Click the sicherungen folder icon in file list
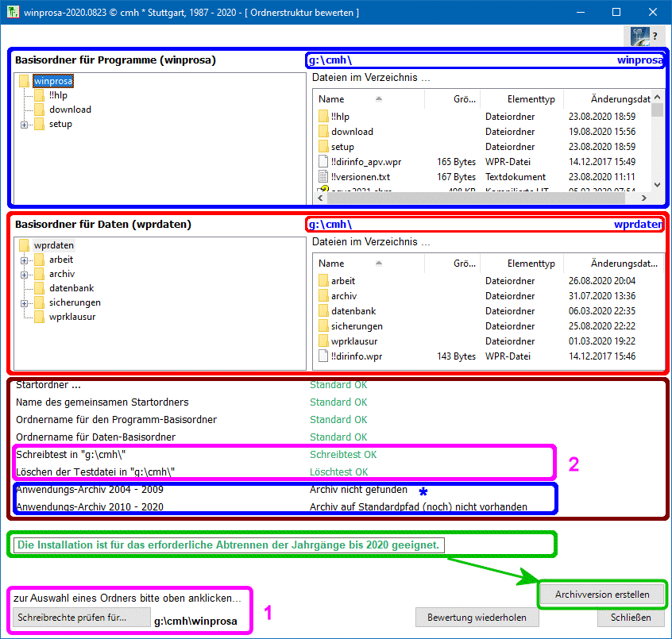The height and width of the screenshot is (639, 672). click(x=323, y=326)
